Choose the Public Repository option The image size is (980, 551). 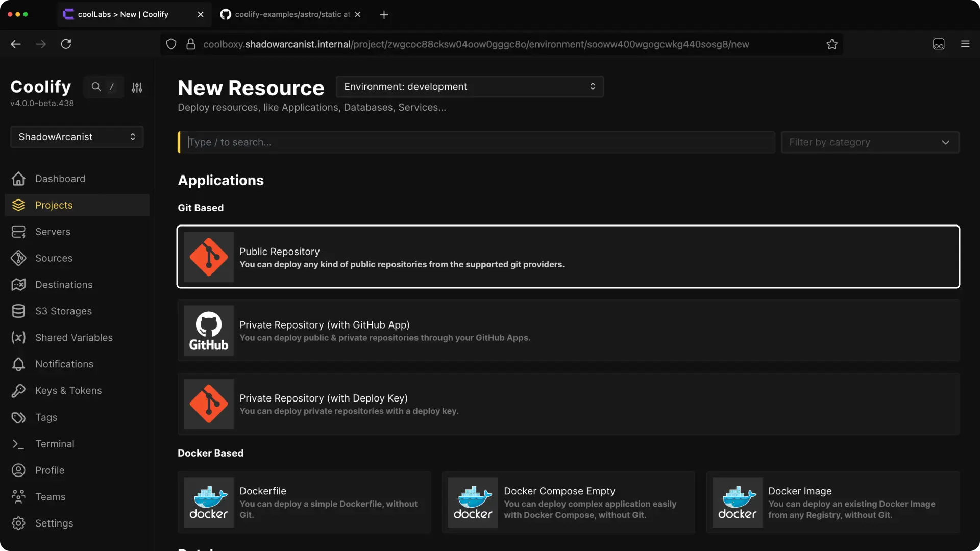coord(568,257)
